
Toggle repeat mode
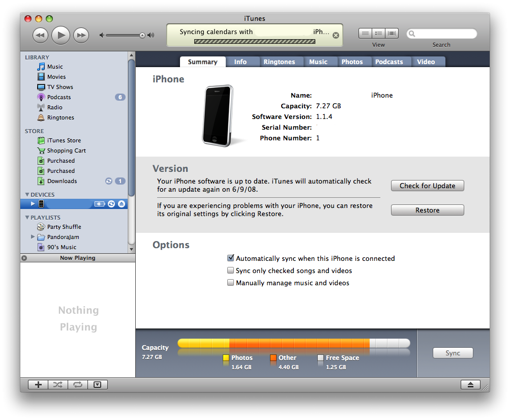(x=78, y=384)
